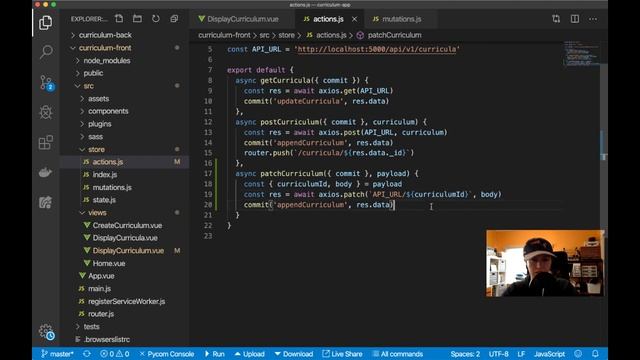Click the Refresh Explorer icon
The image size is (640, 360).
coord(156,19)
